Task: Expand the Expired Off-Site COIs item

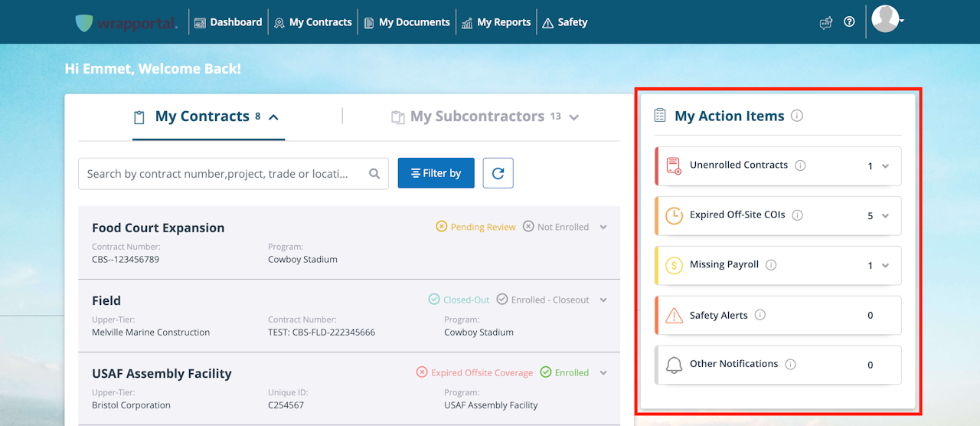Action: pyautogui.click(x=886, y=216)
